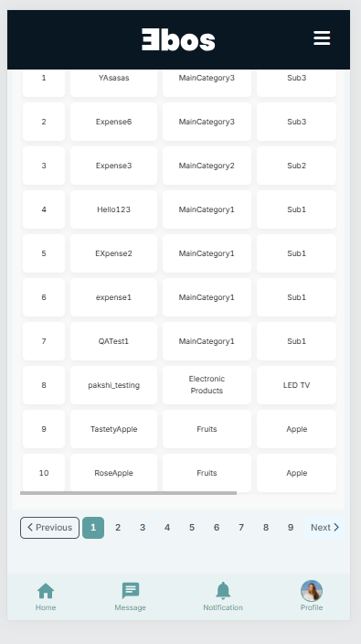361x644 pixels.
Task: Select the Hello123 expense cell
Action: (x=113, y=209)
